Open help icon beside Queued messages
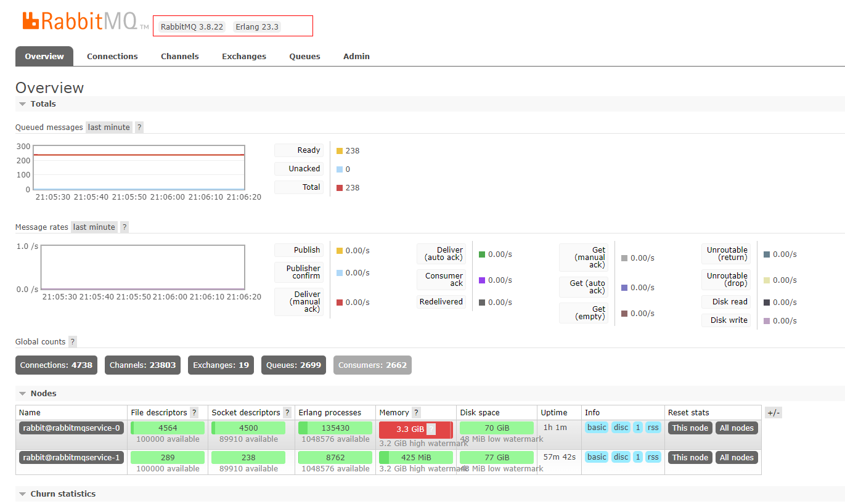 139,127
